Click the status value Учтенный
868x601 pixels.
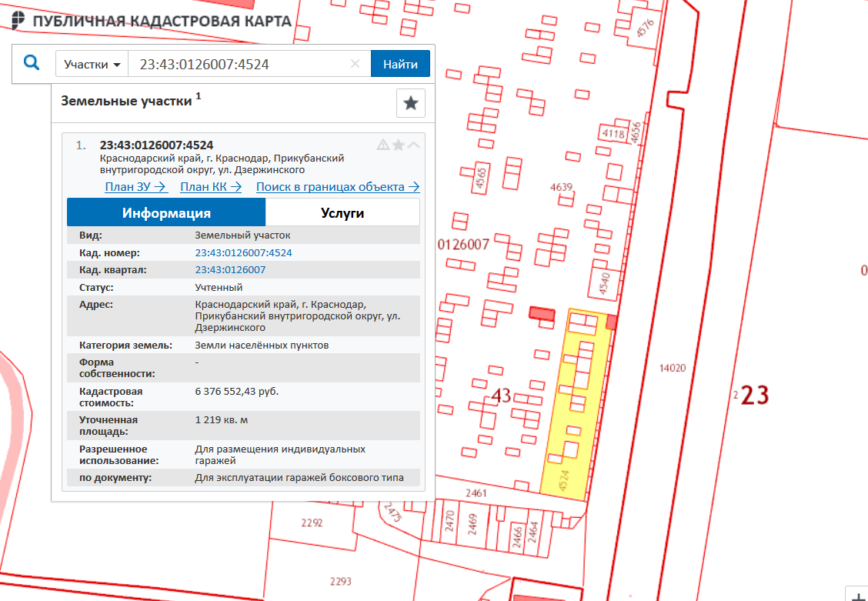pos(219,288)
